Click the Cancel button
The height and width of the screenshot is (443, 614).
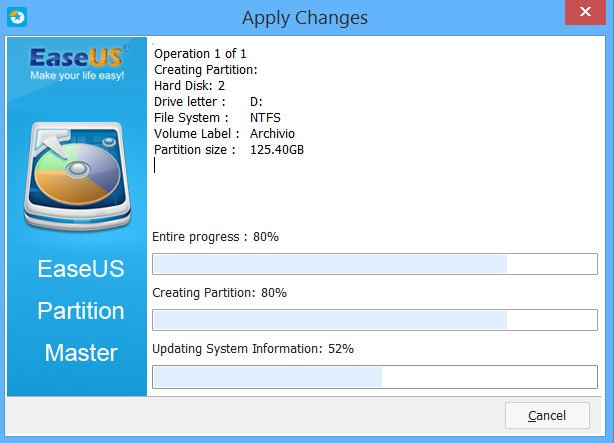click(x=547, y=415)
